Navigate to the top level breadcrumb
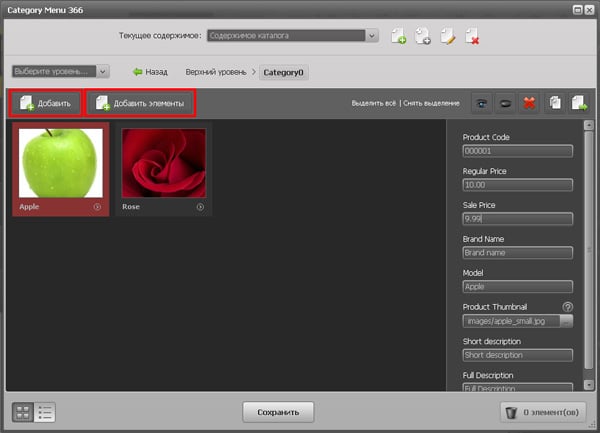Screen dimensions: 600x433 [215, 72]
